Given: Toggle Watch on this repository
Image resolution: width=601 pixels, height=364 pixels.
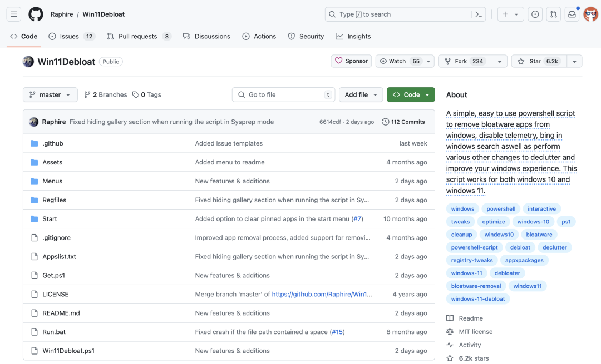Looking at the screenshot, I should (x=398, y=61).
